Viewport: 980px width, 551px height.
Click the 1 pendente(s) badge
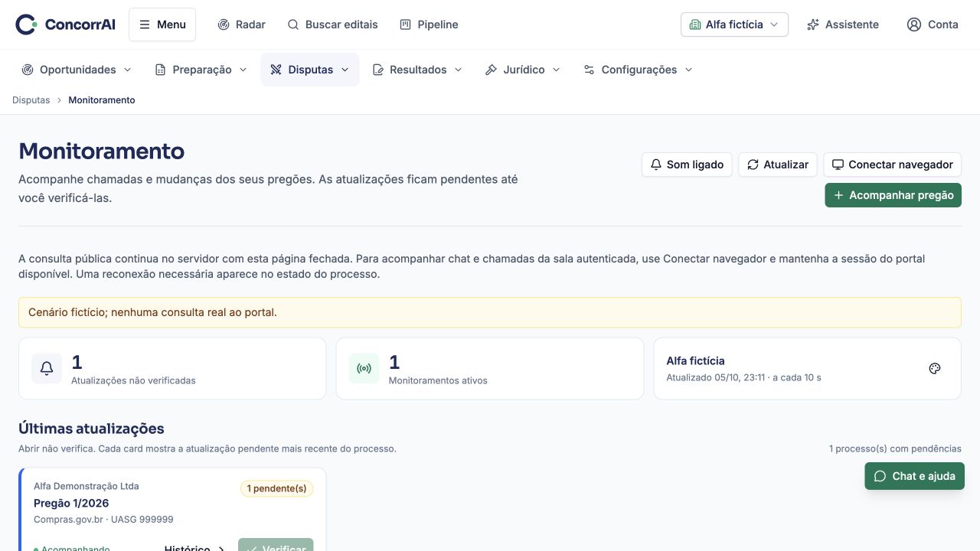point(276,488)
